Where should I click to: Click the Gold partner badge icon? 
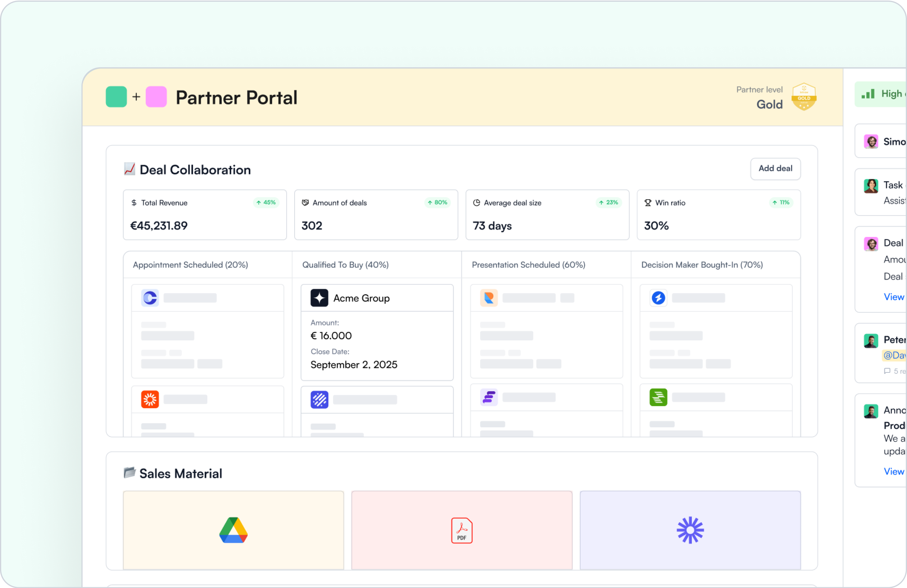pyautogui.click(x=804, y=97)
